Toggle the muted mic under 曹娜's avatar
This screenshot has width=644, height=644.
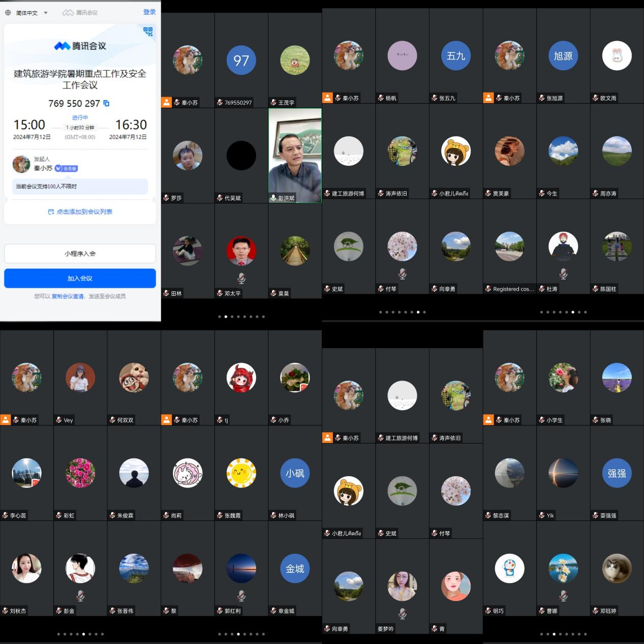pos(563,595)
